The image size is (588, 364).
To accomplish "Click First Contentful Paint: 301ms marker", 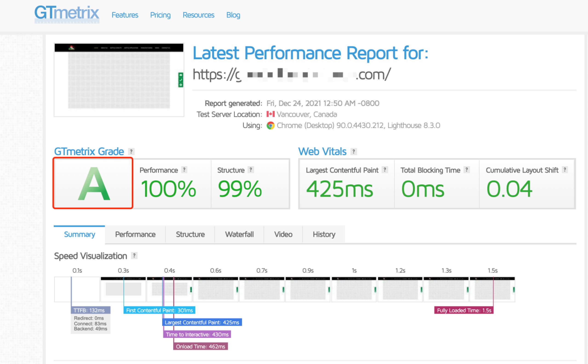I will [x=159, y=310].
